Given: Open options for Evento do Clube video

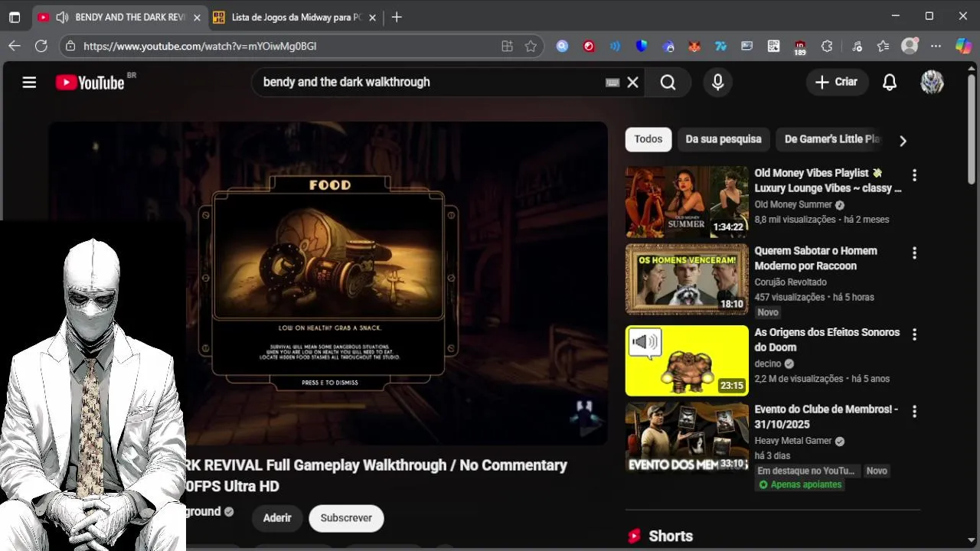Looking at the screenshot, I should click(x=914, y=412).
